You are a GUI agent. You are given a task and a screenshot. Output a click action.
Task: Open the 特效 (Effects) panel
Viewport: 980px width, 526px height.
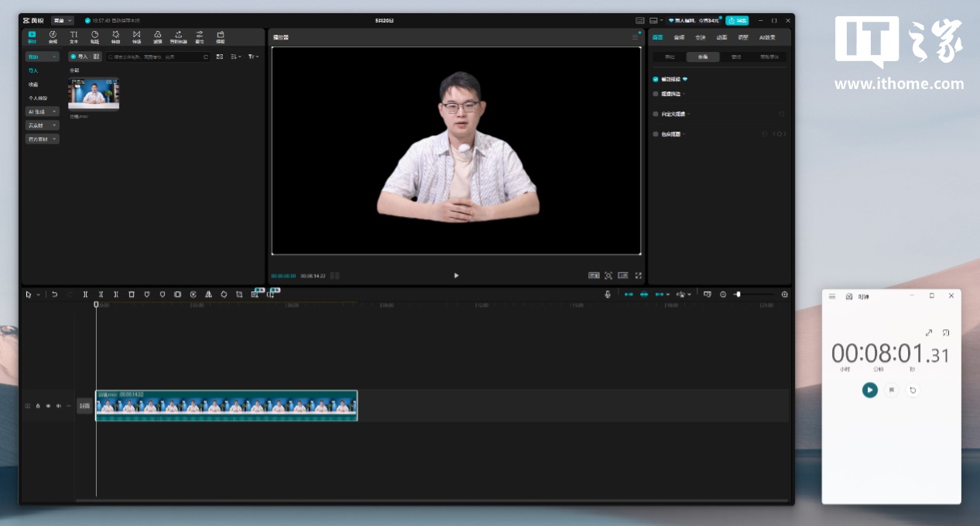tap(115, 36)
